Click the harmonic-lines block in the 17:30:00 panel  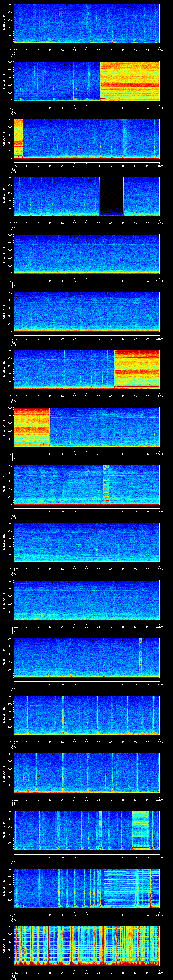pyautogui.click(x=132, y=888)
